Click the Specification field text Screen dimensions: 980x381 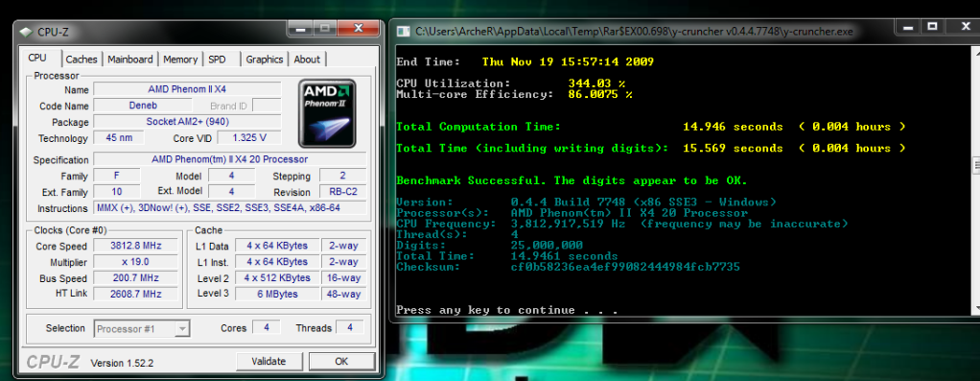(x=229, y=159)
